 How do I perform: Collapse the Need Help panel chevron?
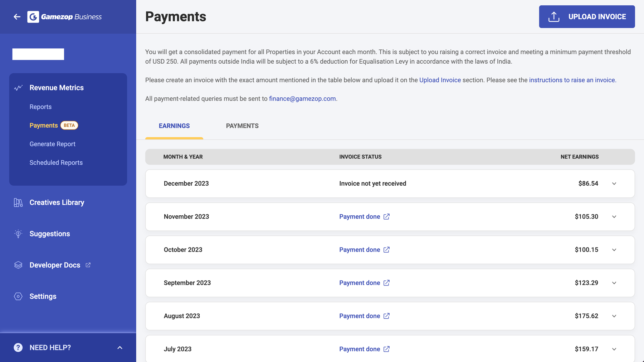coord(120,348)
